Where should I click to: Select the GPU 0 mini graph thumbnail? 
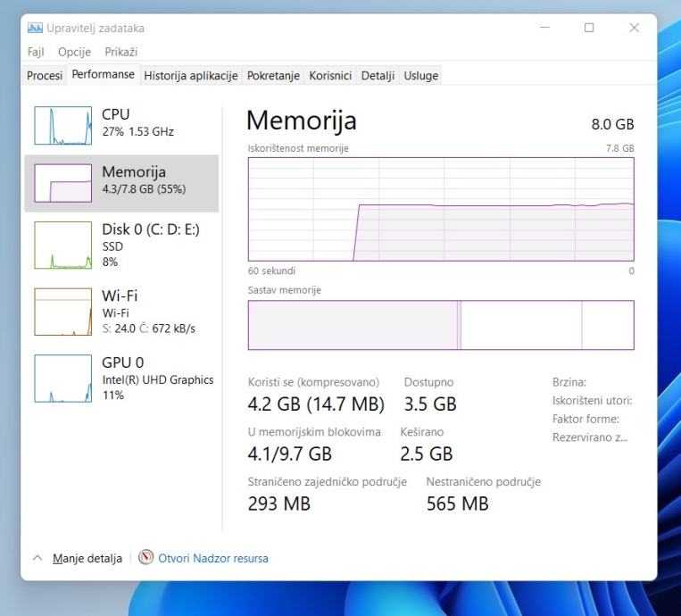click(62, 378)
